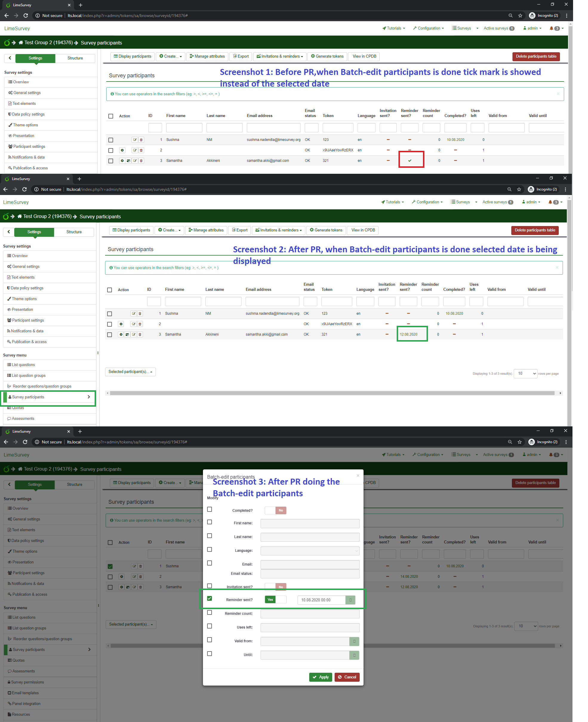Click the Reminder count input field in dialog
This screenshot has height=722, width=588.
(x=310, y=614)
